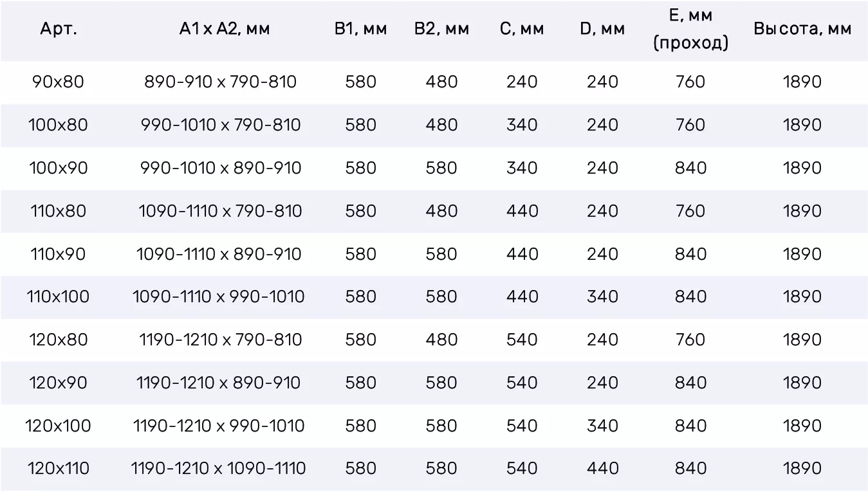The height and width of the screenshot is (492, 868).
Task: Click the A1 x A2, мм column header
Action: pyautogui.click(x=225, y=30)
